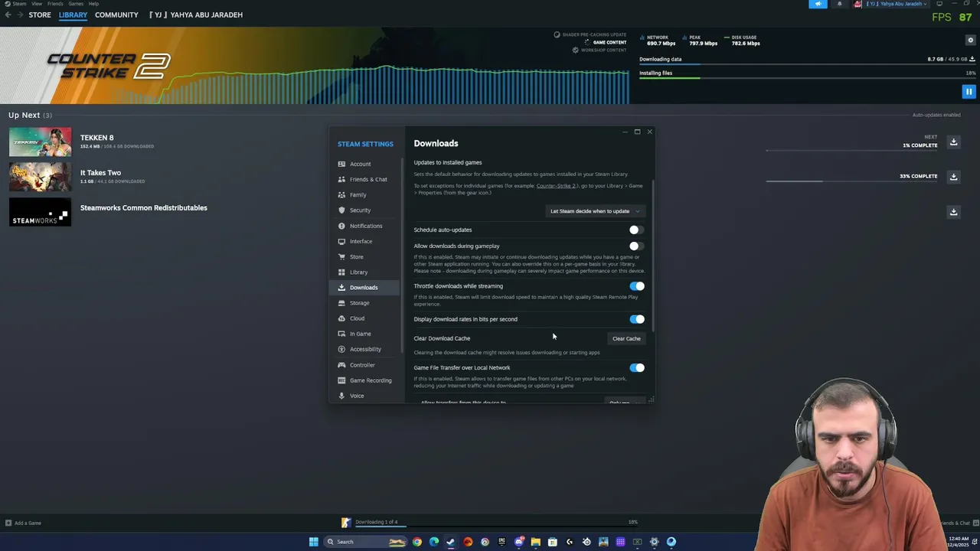Follow the Counter-Strike 2 example link
Viewport: 980px width, 551px height.
pyautogui.click(x=556, y=186)
